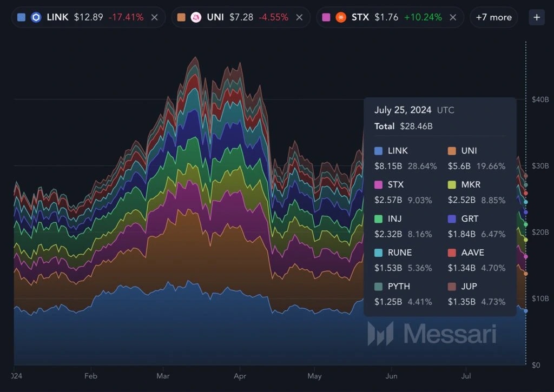Click the brown JUP color square in the tooltip
Image resolution: width=554 pixels, height=392 pixels.
coord(451,286)
